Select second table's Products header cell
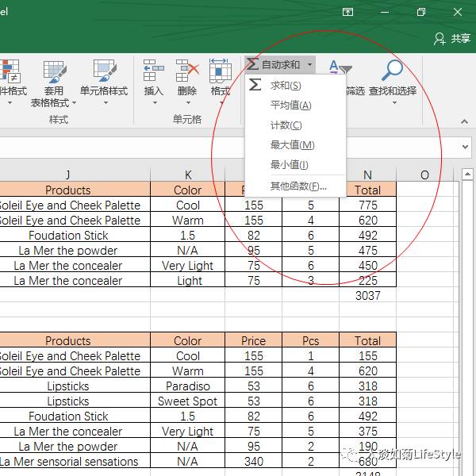The height and width of the screenshot is (476, 476). point(75,340)
